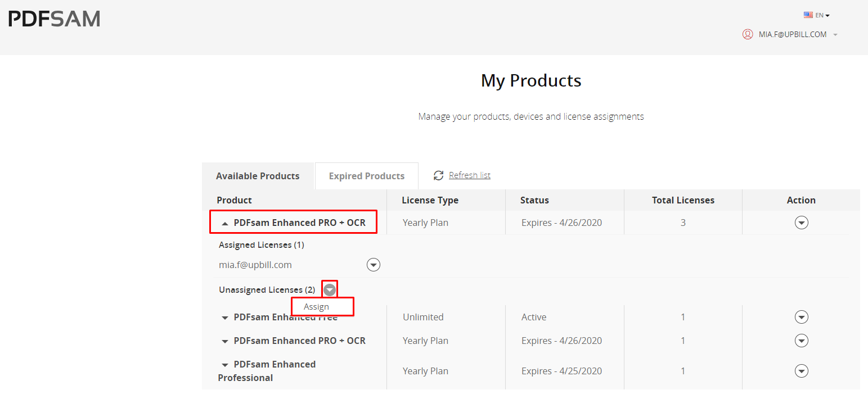The width and height of the screenshot is (868, 399).
Task: Click the user account avatar icon
Action: [748, 34]
